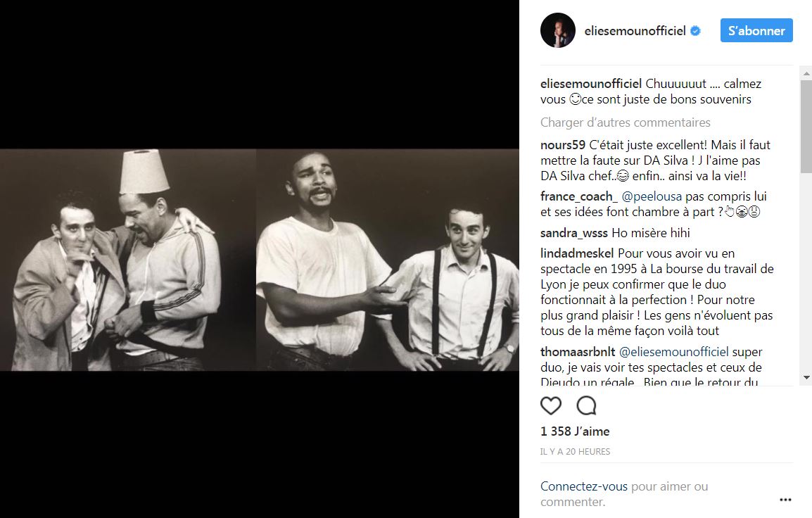
Task: Open the lindadmeskel commenter profile
Action: 577,253
